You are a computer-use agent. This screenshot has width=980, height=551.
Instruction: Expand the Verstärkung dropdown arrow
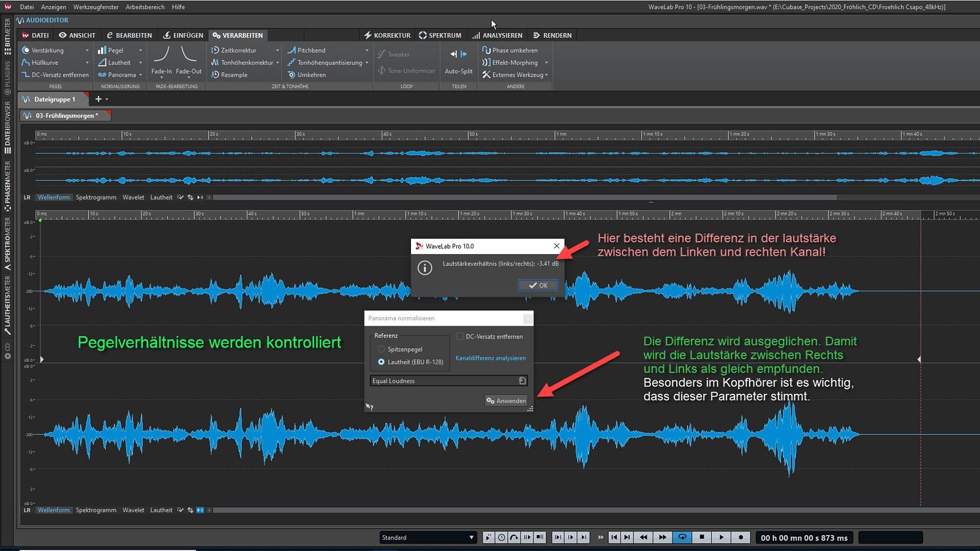(x=87, y=50)
